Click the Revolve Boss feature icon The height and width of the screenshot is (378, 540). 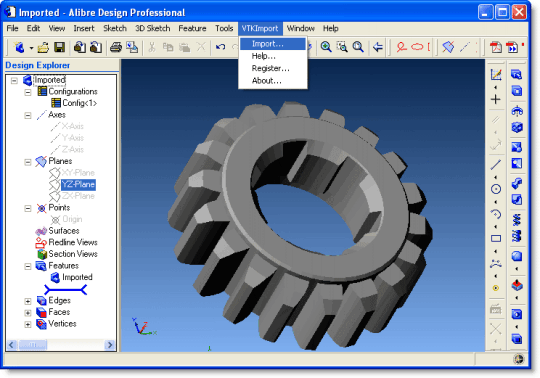coord(517,111)
